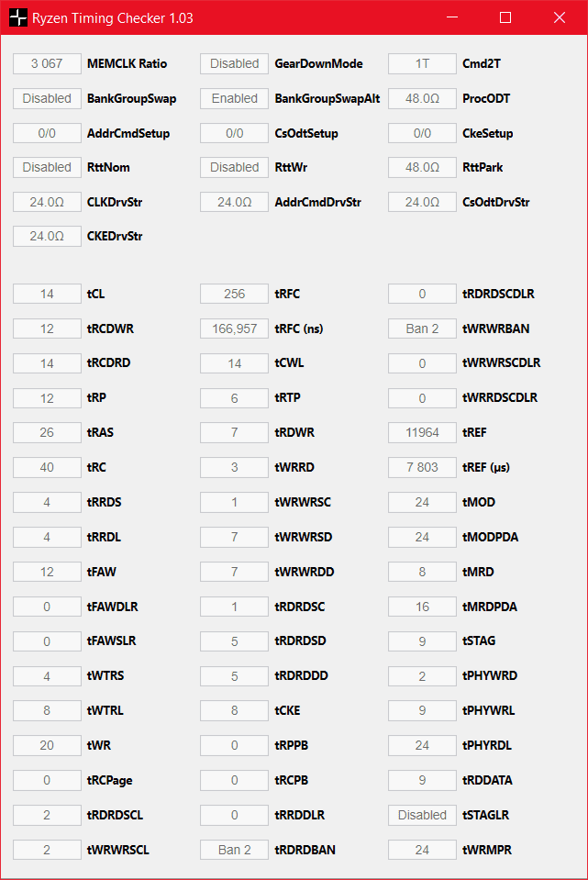Viewport: 588px width, 880px height.
Task: Click the tSTAGLR Disabled field
Action: (x=422, y=815)
